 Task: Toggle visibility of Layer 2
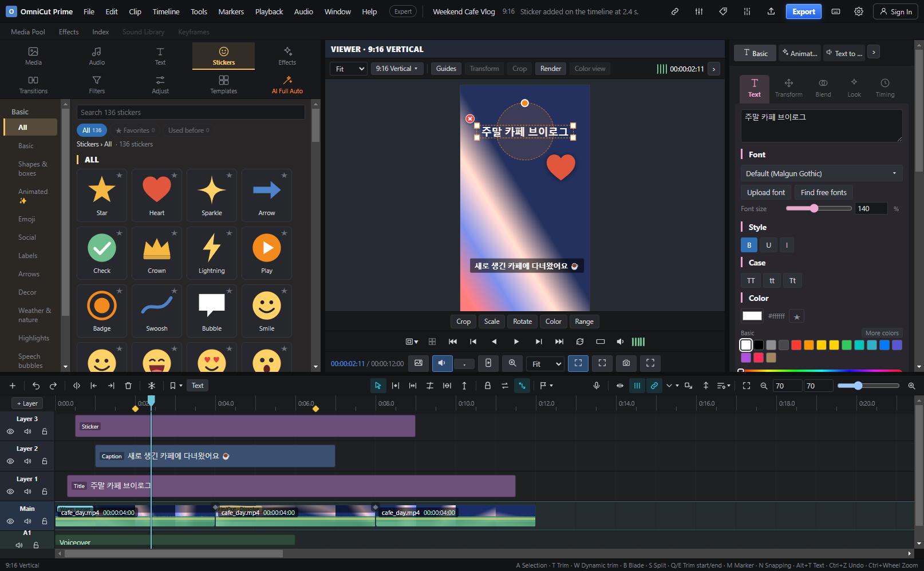10,461
